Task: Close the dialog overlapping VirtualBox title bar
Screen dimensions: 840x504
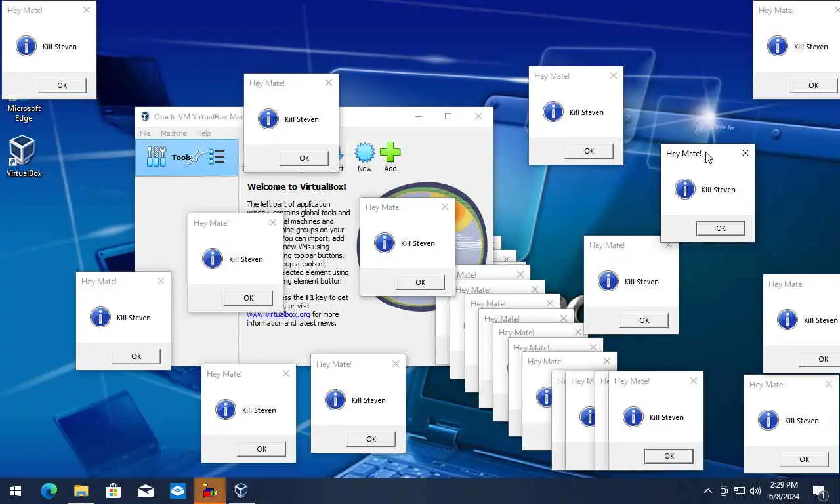Action: click(328, 83)
